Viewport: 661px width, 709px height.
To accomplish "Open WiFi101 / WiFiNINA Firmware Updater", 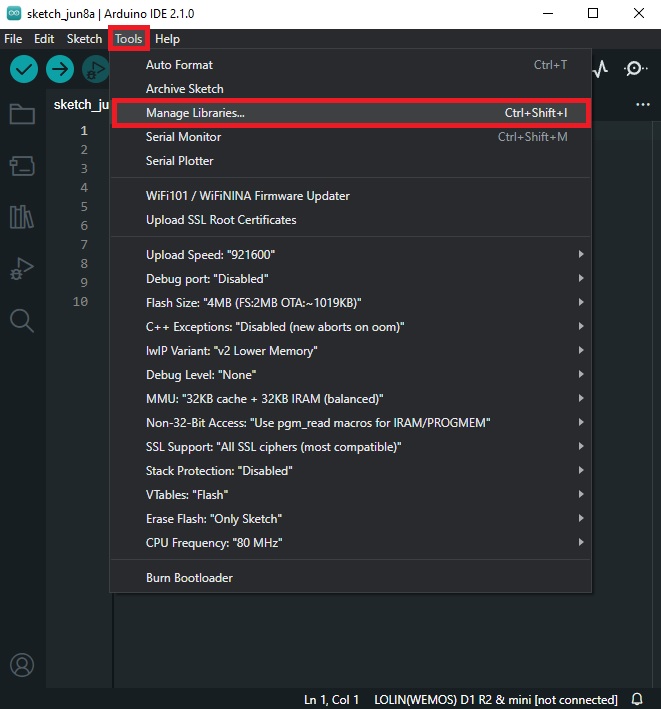I will pyautogui.click(x=351, y=196).
